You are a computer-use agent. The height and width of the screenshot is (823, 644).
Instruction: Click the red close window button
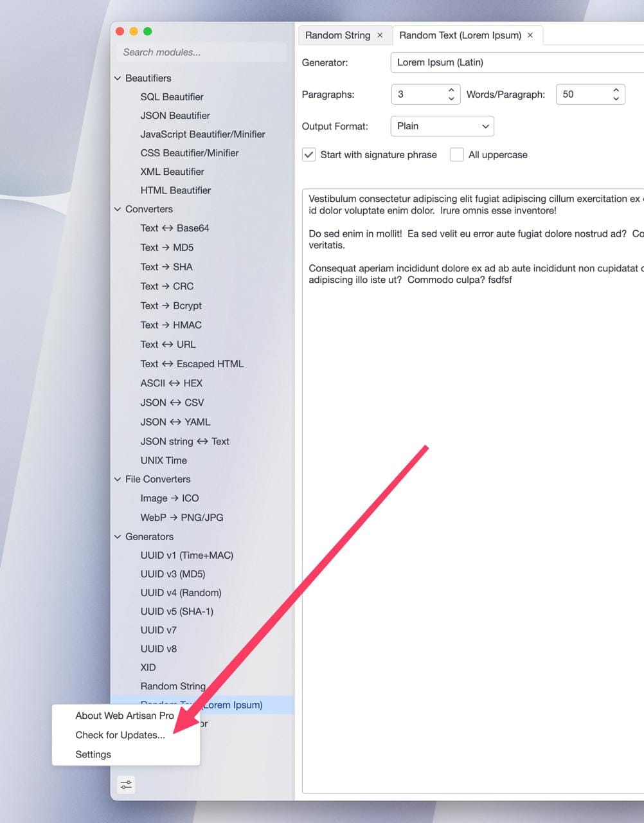(x=120, y=31)
